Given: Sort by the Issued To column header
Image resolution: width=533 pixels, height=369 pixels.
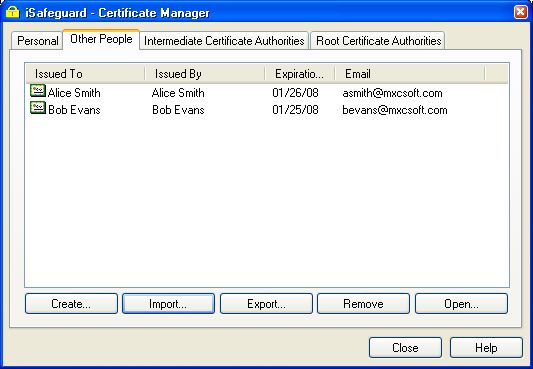Looking at the screenshot, I should [x=85, y=74].
